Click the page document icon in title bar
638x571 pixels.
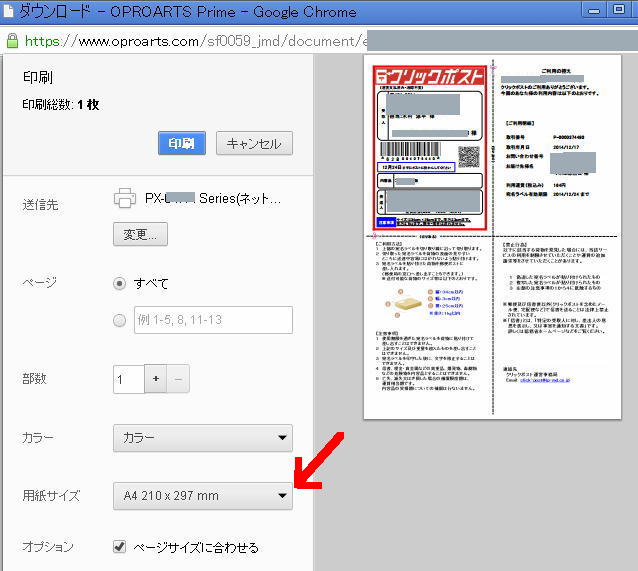point(8,11)
